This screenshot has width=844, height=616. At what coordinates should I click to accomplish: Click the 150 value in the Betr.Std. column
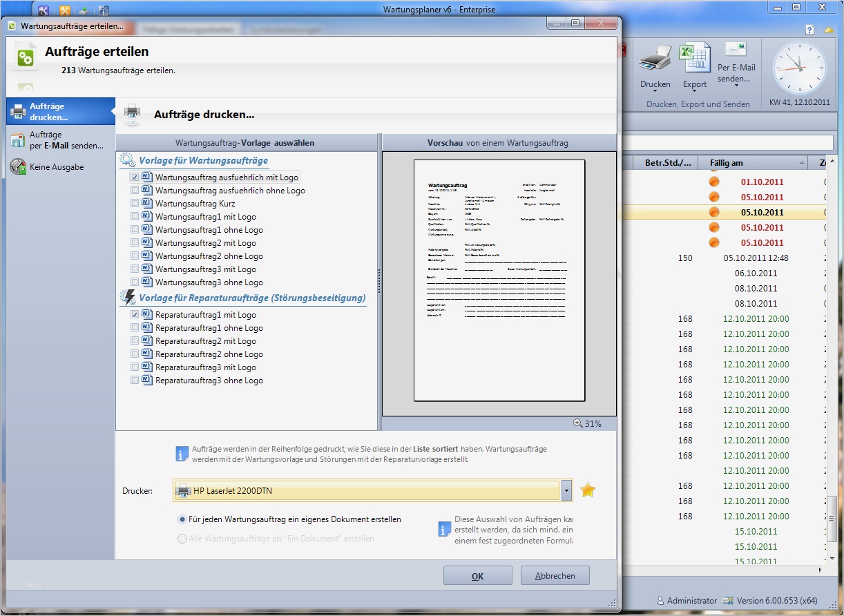tap(684, 258)
